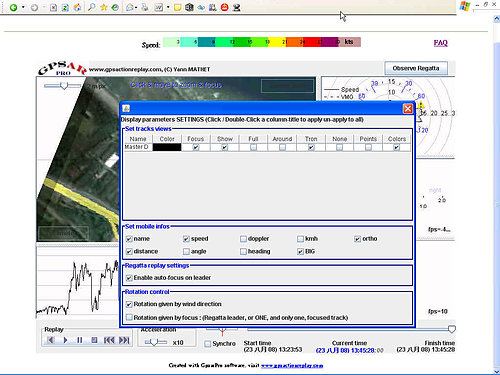
Task: Uncheck the BIG checkbox
Action: point(300,252)
